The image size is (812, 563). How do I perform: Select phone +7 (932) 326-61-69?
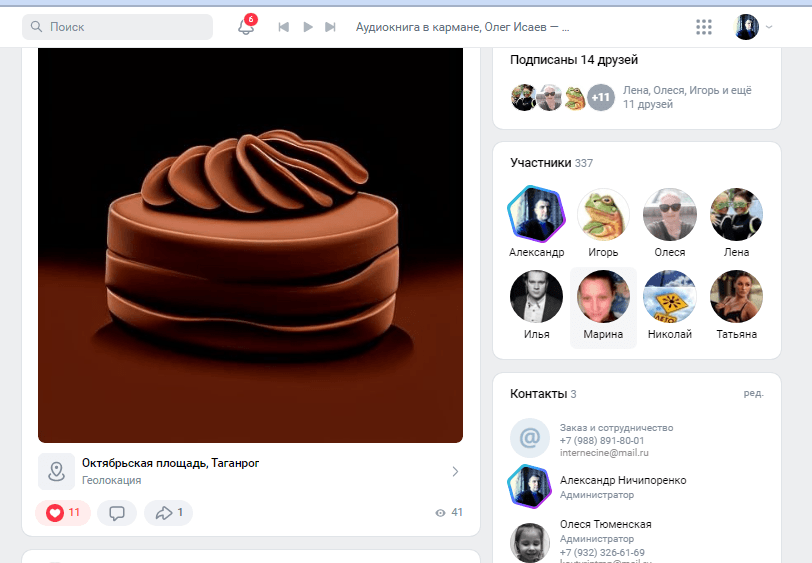click(x=602, y=553)
